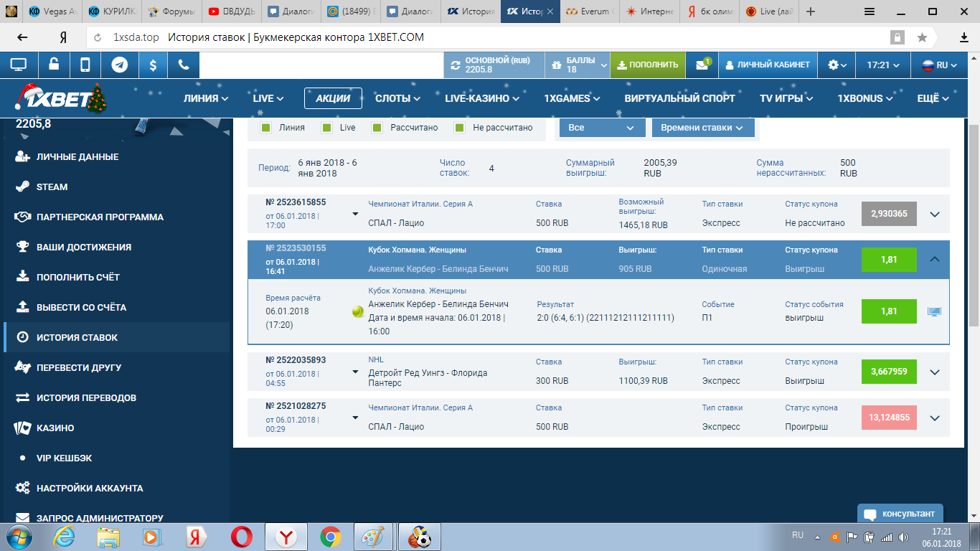
Task: Open the Слоты menu
Action: coord(398,98)
